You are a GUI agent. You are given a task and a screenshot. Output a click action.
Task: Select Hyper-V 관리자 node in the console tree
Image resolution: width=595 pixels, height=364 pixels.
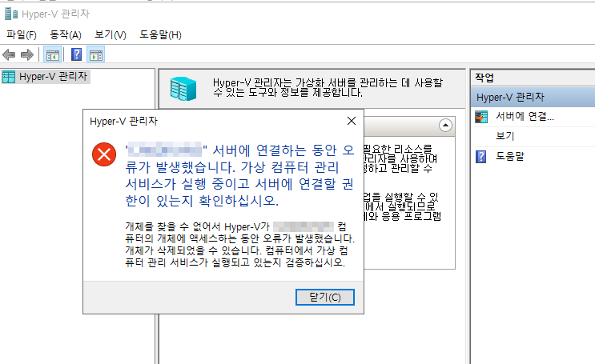click(x=46, y=77)
